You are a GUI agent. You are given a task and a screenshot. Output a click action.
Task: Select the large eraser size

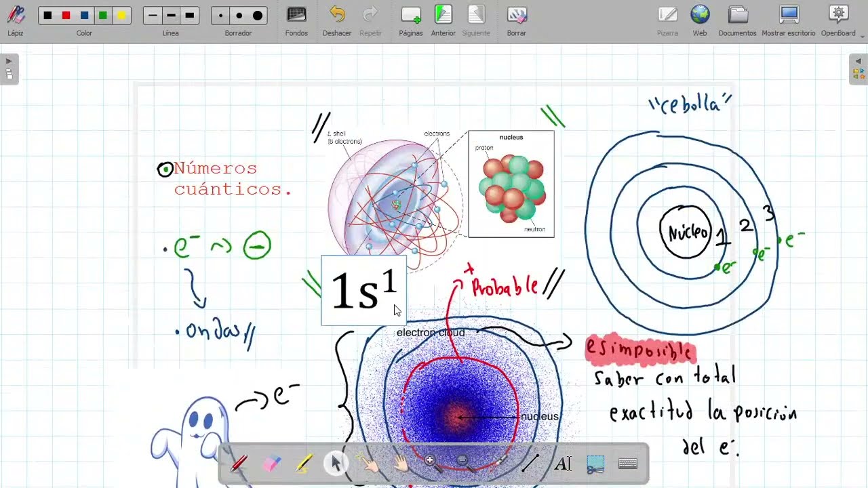[257, 15]
